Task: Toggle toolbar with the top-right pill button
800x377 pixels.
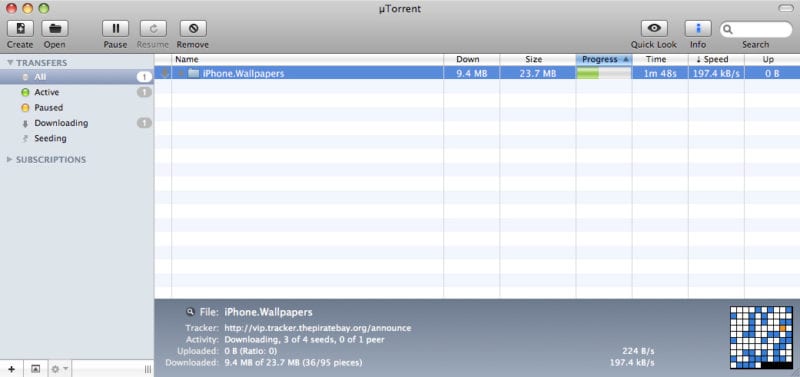Action: tap(786, 8)
